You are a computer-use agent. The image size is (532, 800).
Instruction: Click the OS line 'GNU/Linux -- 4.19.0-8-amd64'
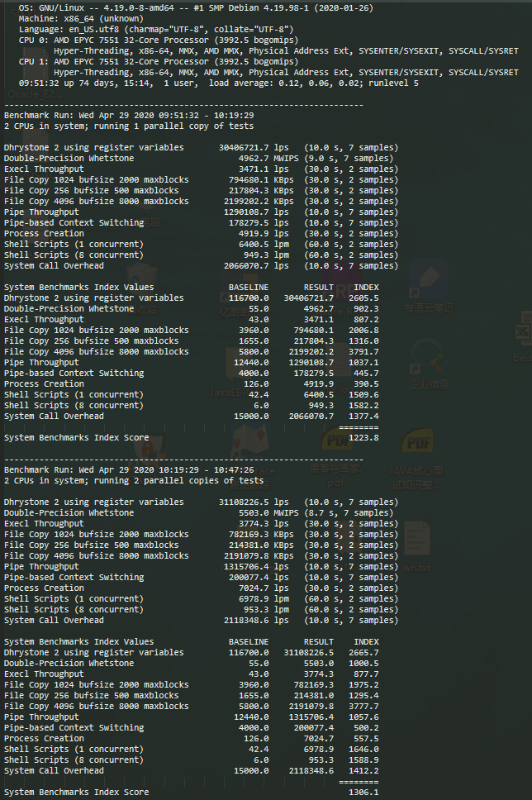196,8
